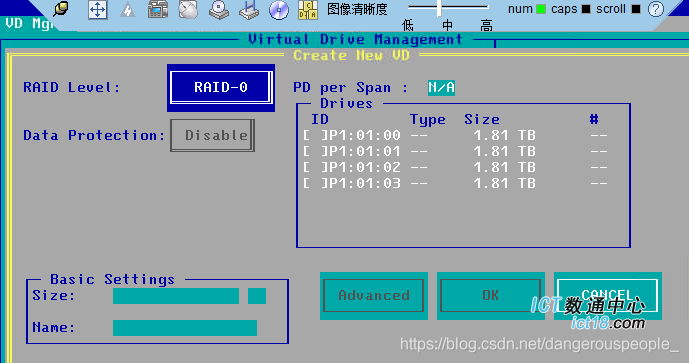Check the drive P1:01:01 checkbox

[314, 152]
